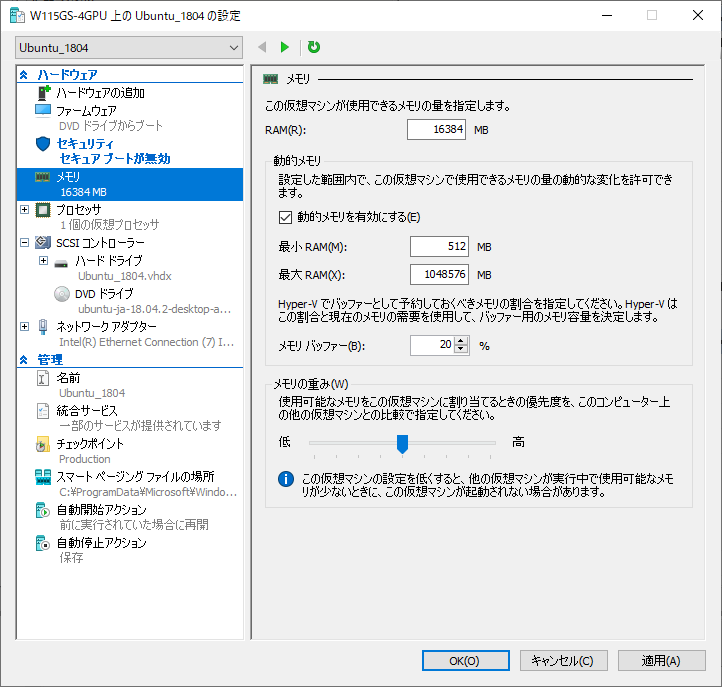Click the DVD drive disc icon
The height and width of the screenshot is (687, 722).
tap(62, 294)
